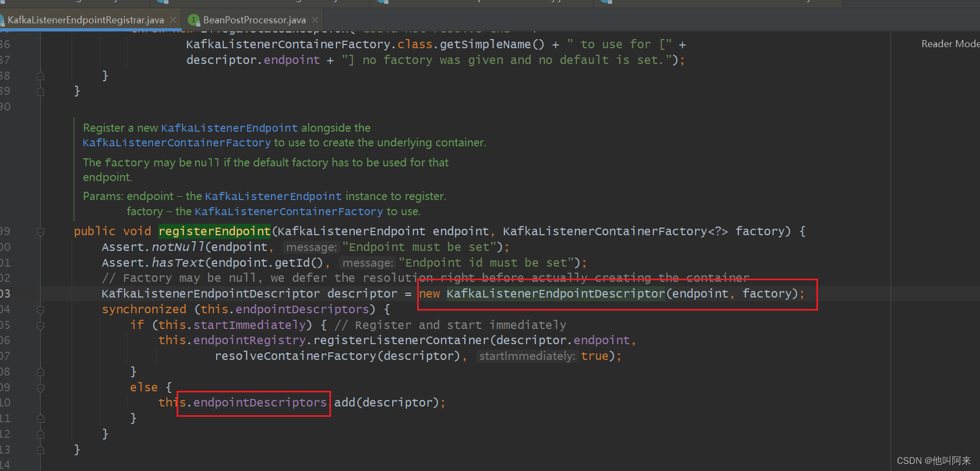This screenshot has width=980, height=471.
Task: Click the 'startImmediately:' inlay hint
Action: point(527,356)
